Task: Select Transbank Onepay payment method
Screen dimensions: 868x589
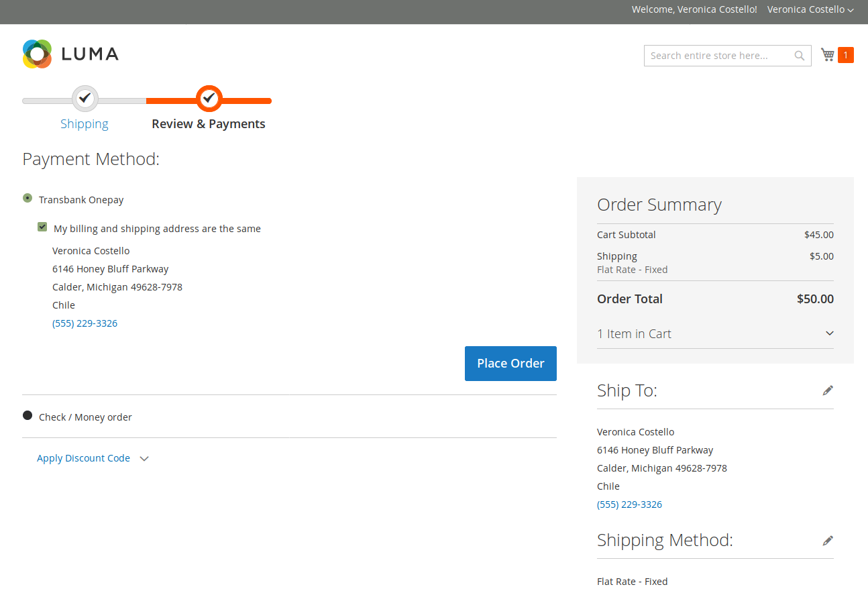Action: tap(28, 199)
